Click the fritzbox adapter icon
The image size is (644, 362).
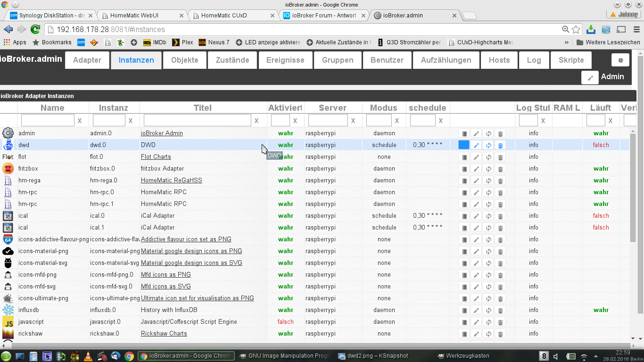[8, 168]
